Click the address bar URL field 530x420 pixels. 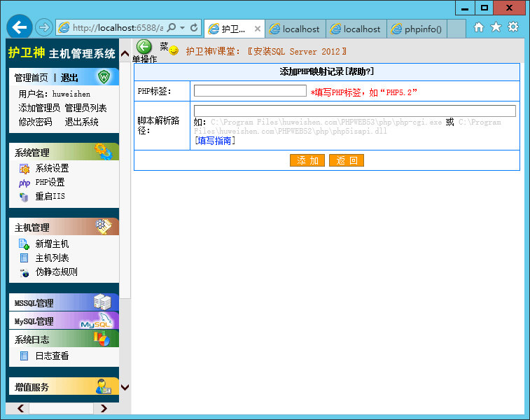118,28
